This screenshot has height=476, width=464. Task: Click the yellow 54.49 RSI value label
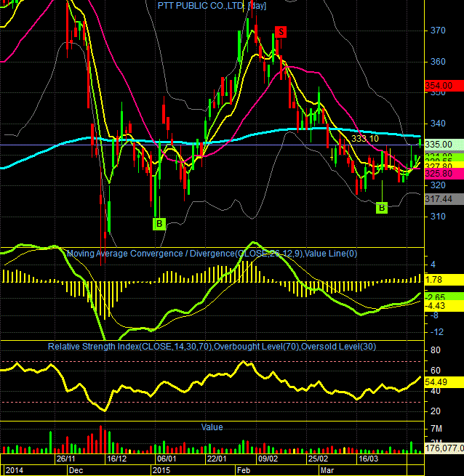point(444,382)
